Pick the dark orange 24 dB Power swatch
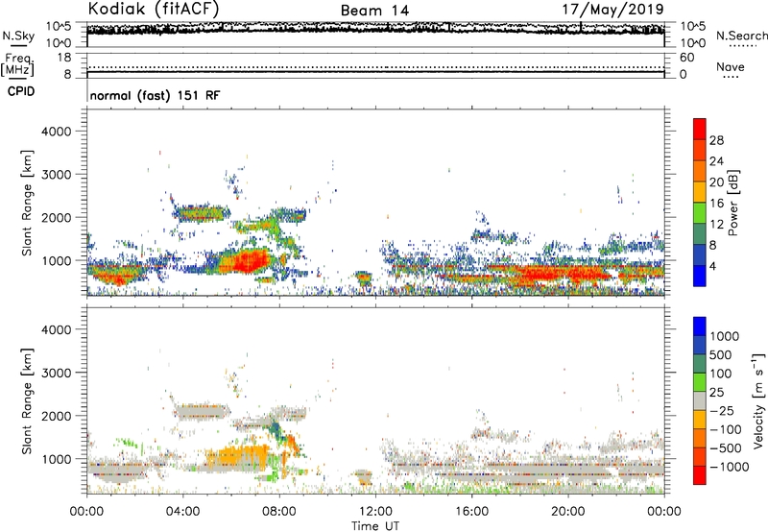 pyautogui.click(x=700, y=150)
